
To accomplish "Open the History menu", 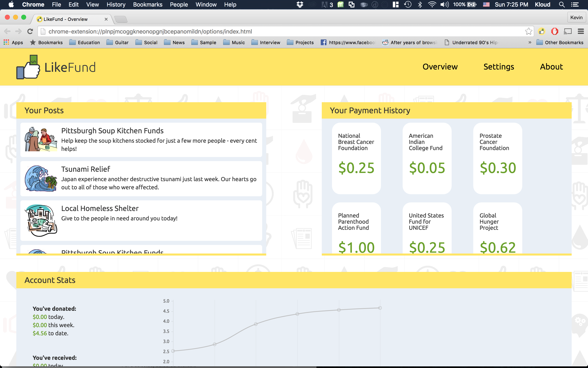I will click(116, 4).
